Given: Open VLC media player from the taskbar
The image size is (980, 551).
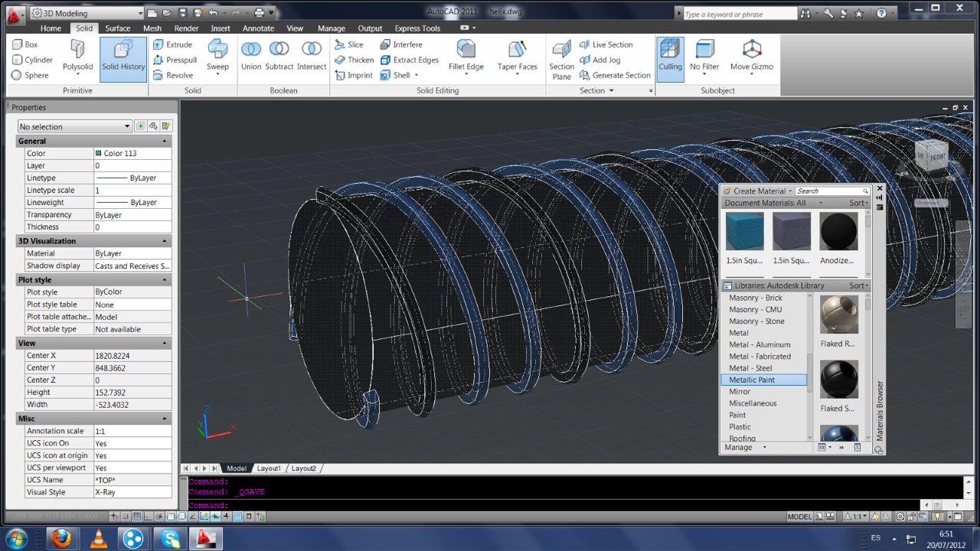Looking at the screenshot, I should (x=98, y=538).
